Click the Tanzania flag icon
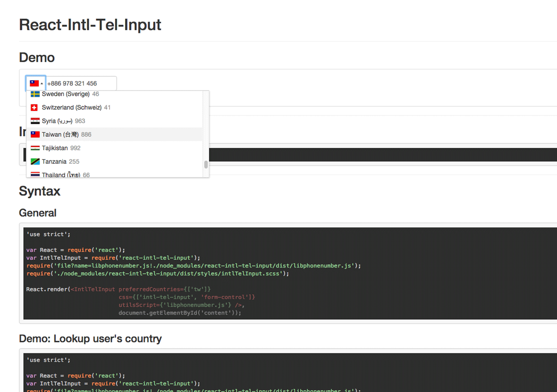Screen dimensions: 557x392 click(x=35, y=161)
